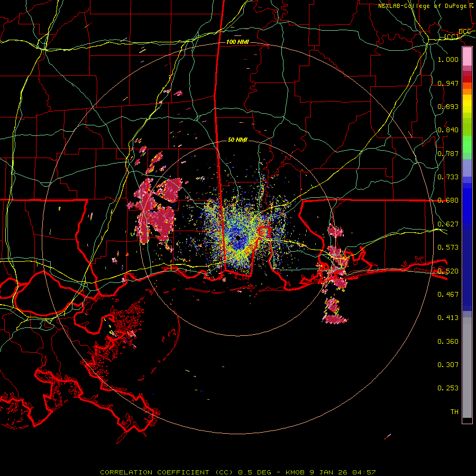The image size is (476, 476).
Task: Click the 0.573 color scale label
Action: (x=448, y=248)
